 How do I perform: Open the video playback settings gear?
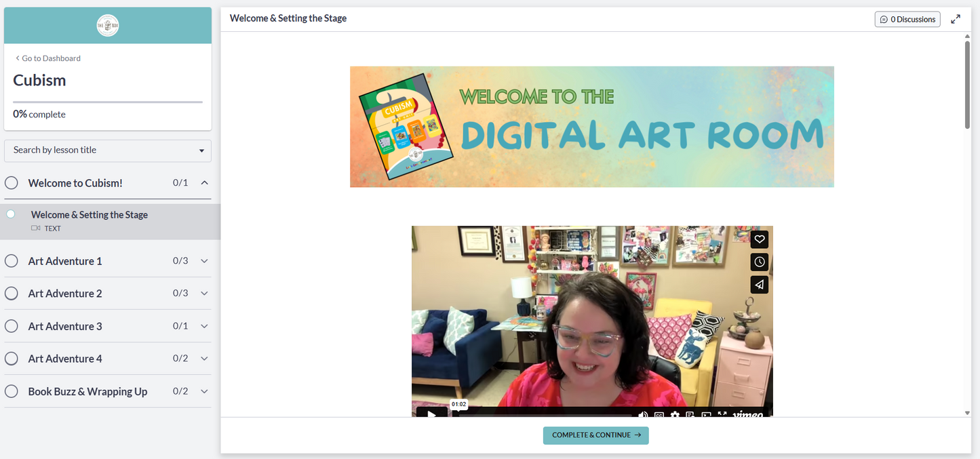point(675,414)
